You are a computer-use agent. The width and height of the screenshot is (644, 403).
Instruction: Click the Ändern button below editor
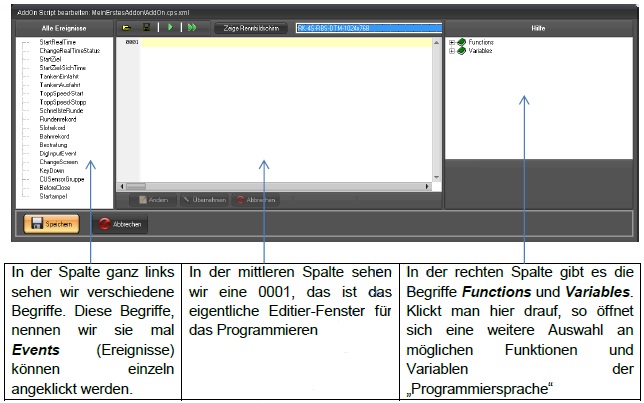pyautogui.click(x=153, y=200)
